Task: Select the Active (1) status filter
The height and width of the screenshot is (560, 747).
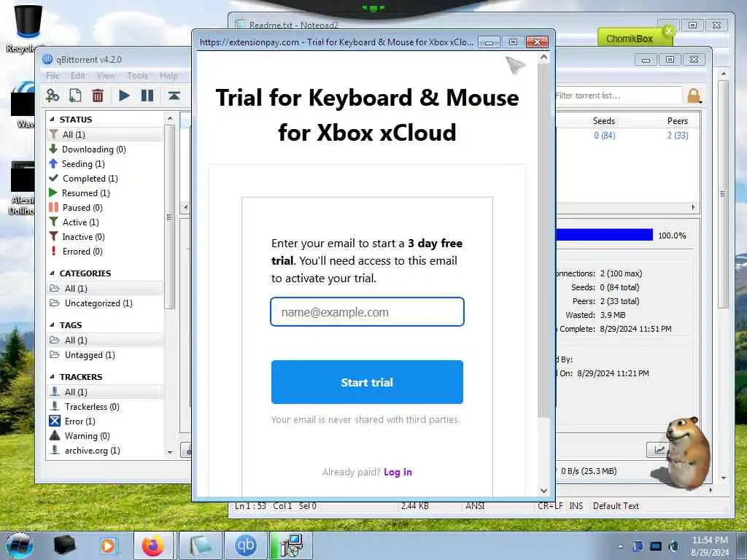Action: [80, 222]
